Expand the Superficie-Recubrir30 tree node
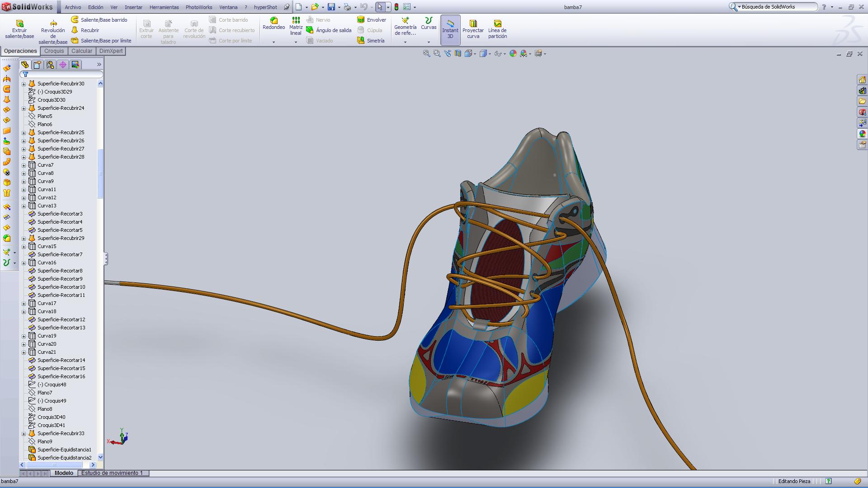868x488 pixels. click(x=24, y=84)
